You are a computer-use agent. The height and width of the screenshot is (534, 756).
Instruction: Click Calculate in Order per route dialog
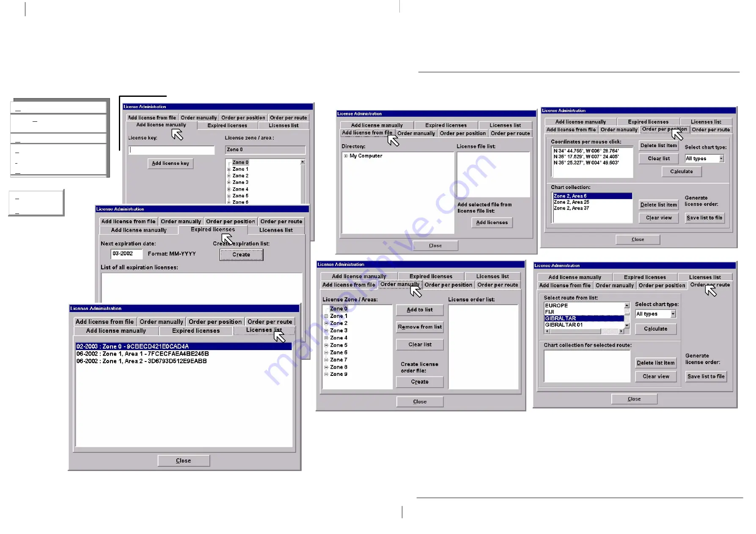(x=655, y=329)
